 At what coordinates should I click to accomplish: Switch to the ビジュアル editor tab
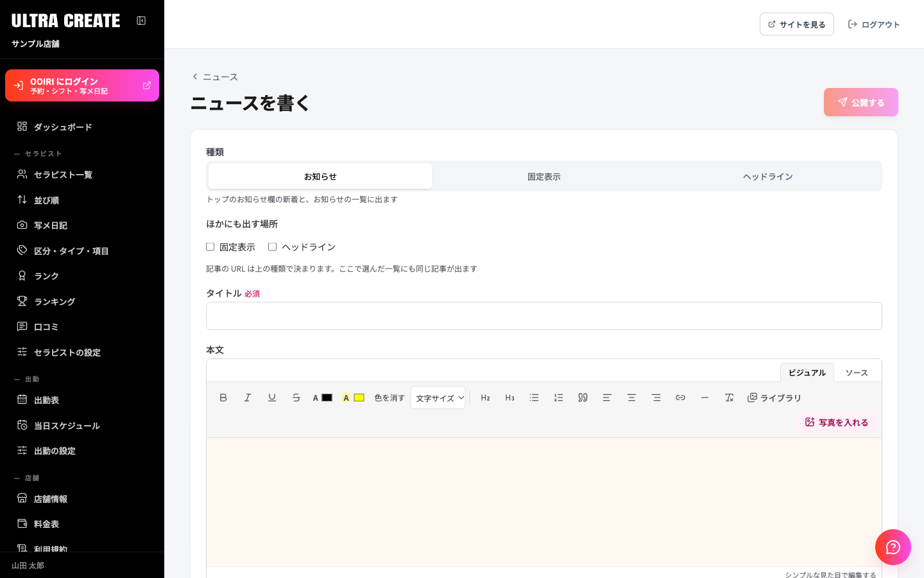pyautogui.click(x=807, y=372)
